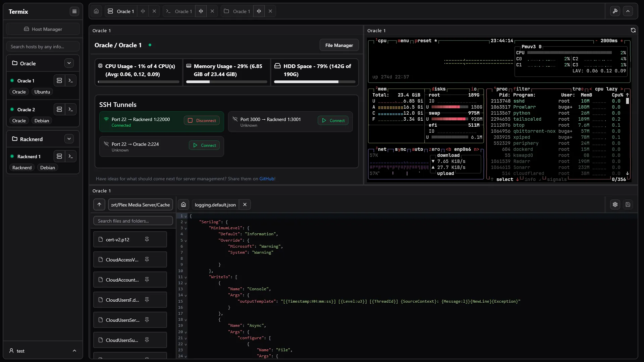Click the File Manager button
644x362 pixels.
click(339, 45)
